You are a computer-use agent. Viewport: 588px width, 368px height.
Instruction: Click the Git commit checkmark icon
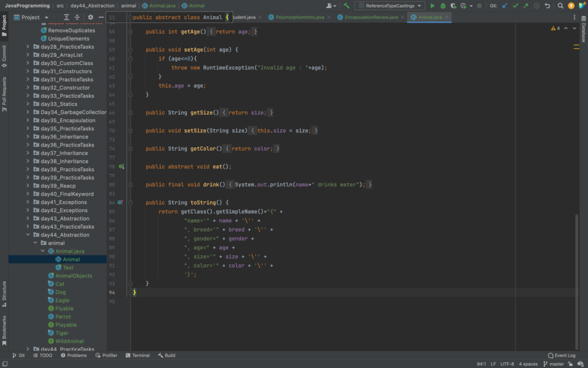click(x=515, y=6)
